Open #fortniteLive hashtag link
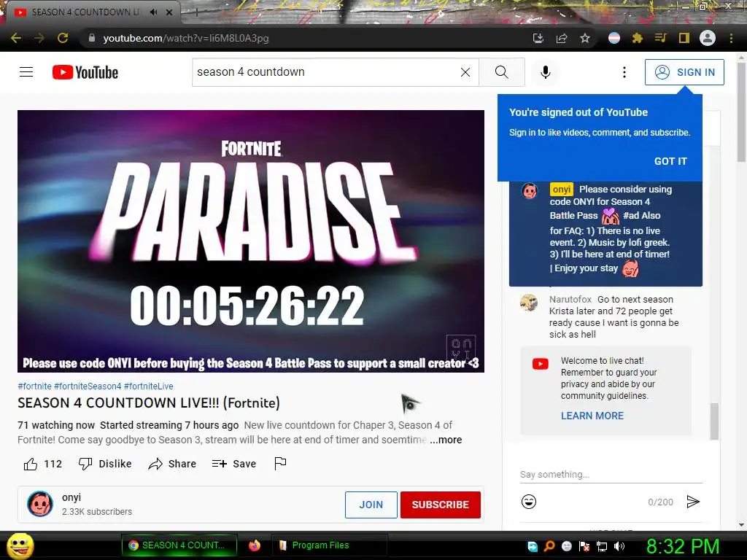This screenshot has width=747, height=560. pyautogui.click(x=149, y=386)
